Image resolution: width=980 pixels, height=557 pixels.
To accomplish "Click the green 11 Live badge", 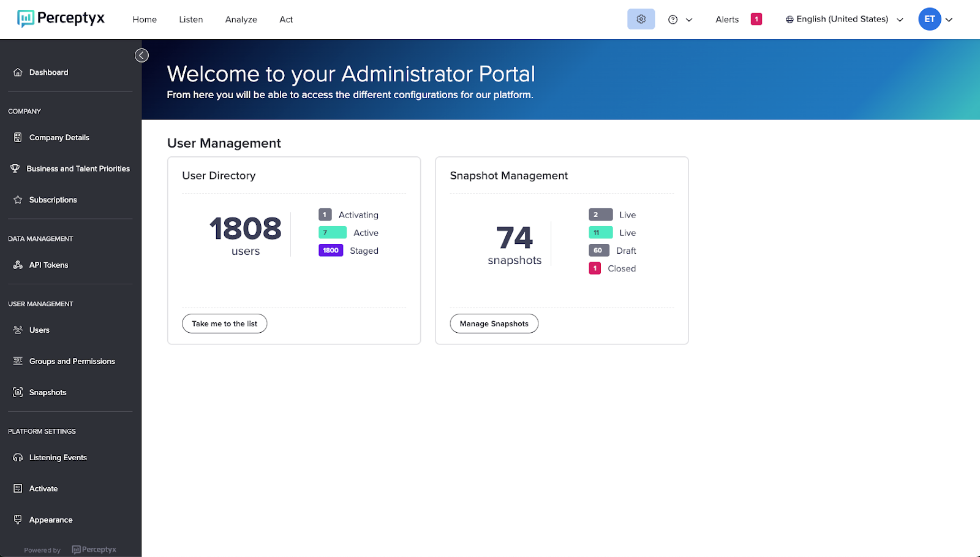I will 601,233.
